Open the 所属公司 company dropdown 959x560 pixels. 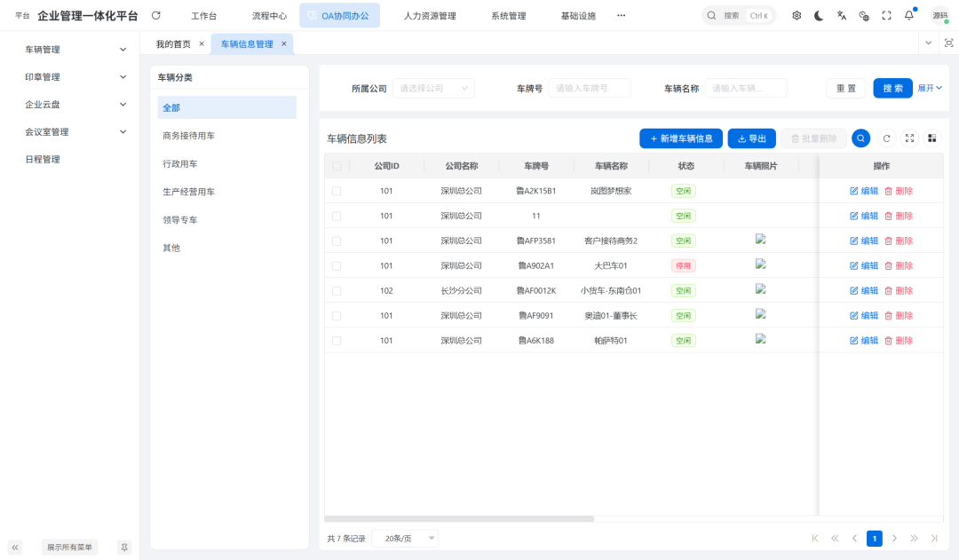(433, 88)
